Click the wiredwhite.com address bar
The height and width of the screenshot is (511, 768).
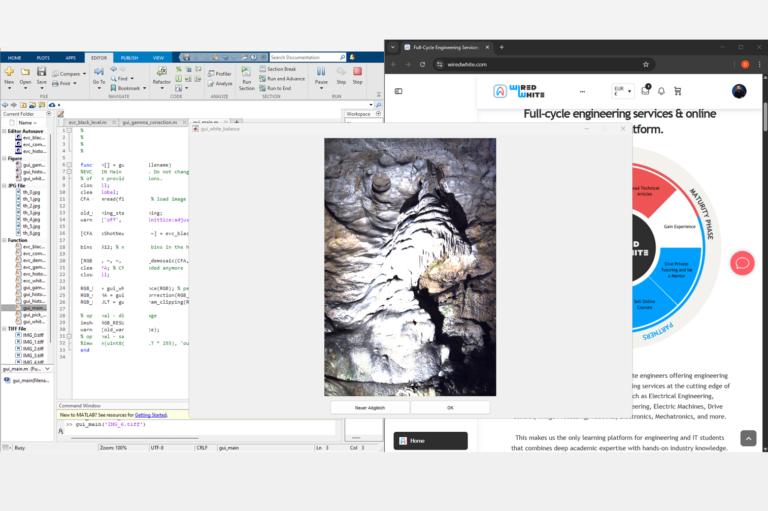(x=545, y=64)
